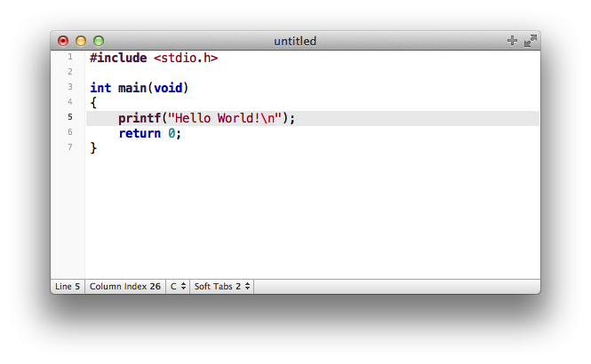Place cursor in the main function name

pos(132,88)
